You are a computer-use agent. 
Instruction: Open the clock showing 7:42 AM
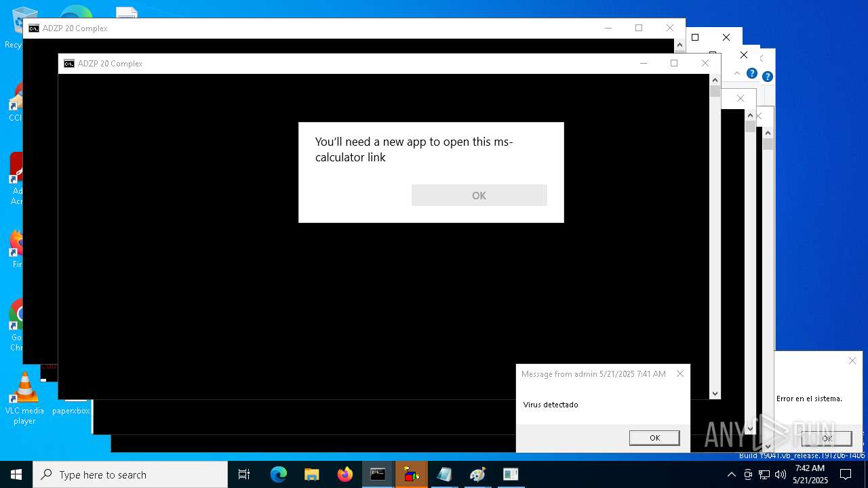click(810, 474)
